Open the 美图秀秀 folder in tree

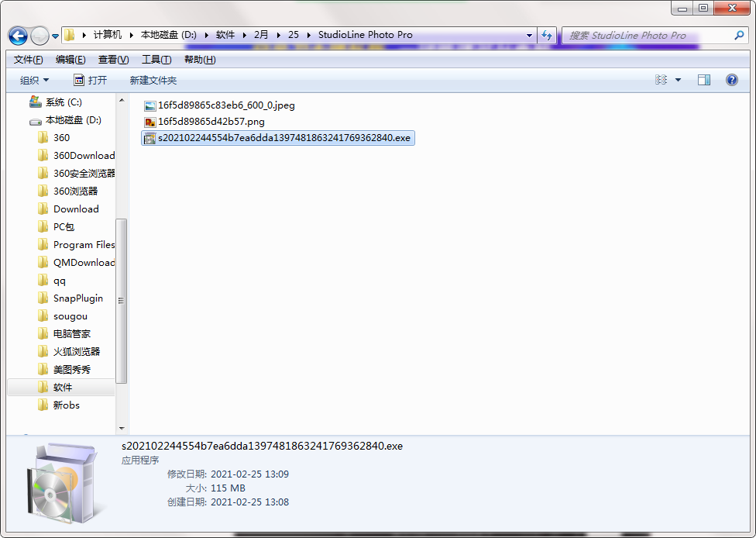click(x=64, y=370)
